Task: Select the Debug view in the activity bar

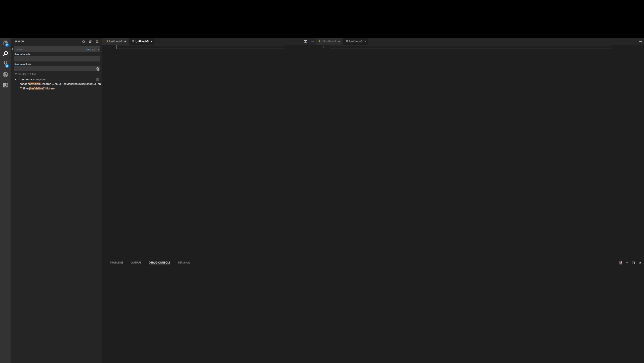Action: tap(5, 74)
